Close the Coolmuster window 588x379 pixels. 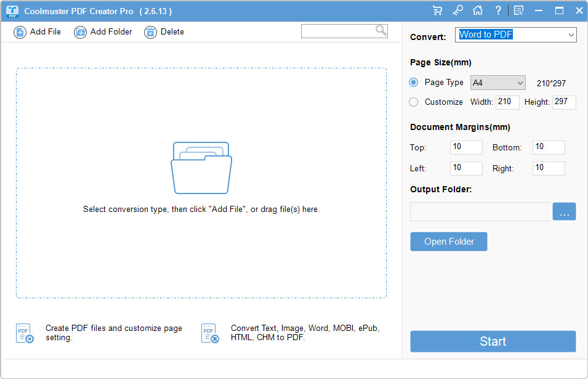579,10
